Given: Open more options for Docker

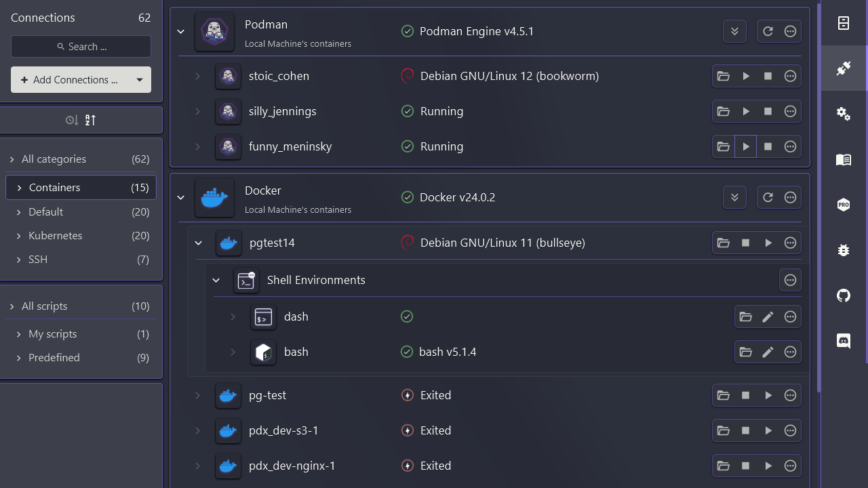Looking at the screenshot, I should coord(790,197).
